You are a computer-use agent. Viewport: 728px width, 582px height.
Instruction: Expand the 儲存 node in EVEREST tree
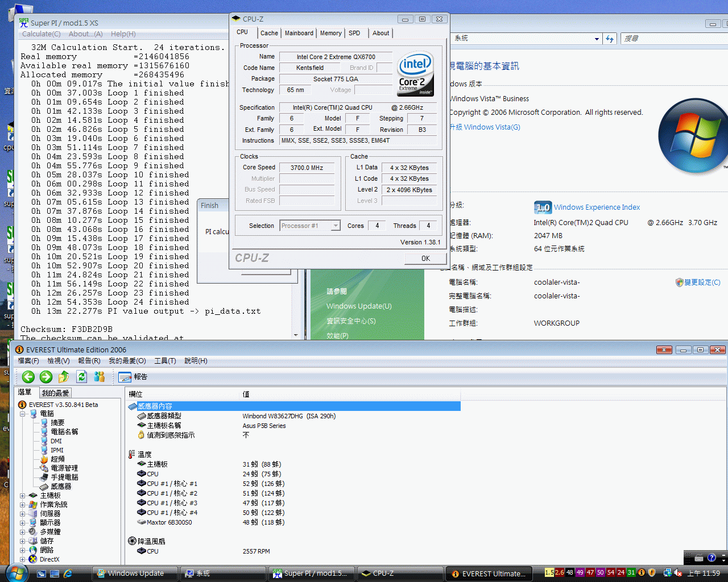23,541
